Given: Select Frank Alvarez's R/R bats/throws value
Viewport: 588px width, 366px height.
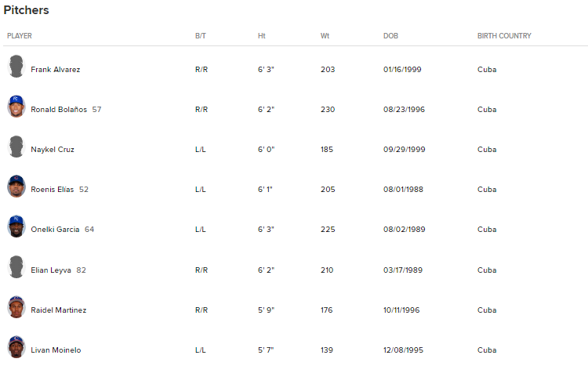Looking at the screenshot, I should [x=201, y=70].
